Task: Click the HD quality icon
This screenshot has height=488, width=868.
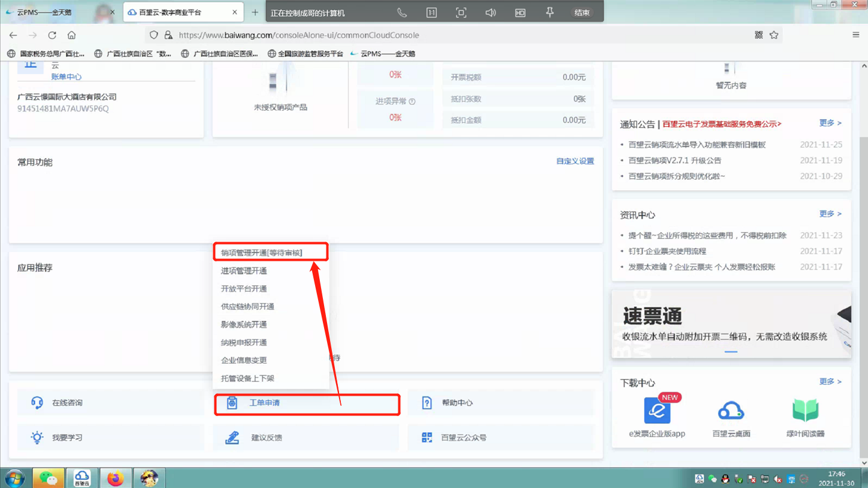Action: [520, 13]
